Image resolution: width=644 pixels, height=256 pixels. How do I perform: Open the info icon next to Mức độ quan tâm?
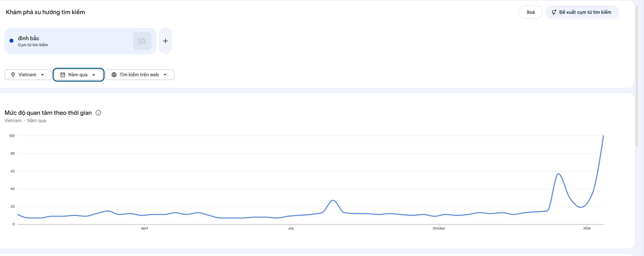pyautogui.click(x=98, y=113)
